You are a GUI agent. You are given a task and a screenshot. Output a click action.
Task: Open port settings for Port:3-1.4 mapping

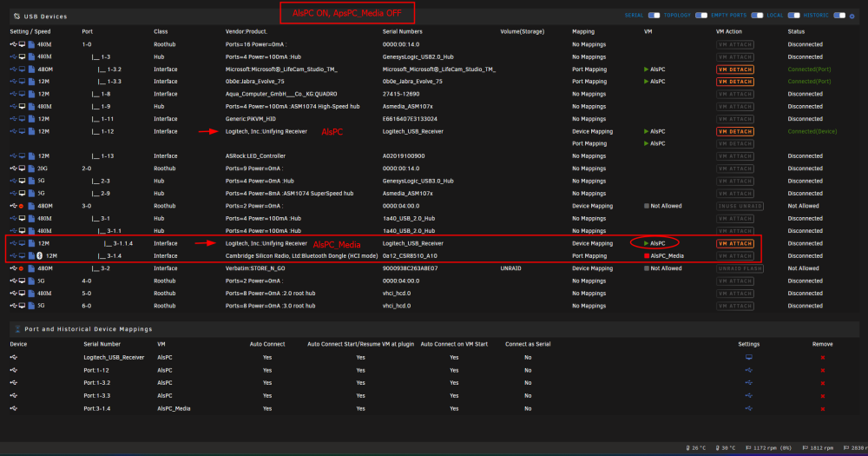(x=749, y=408)
